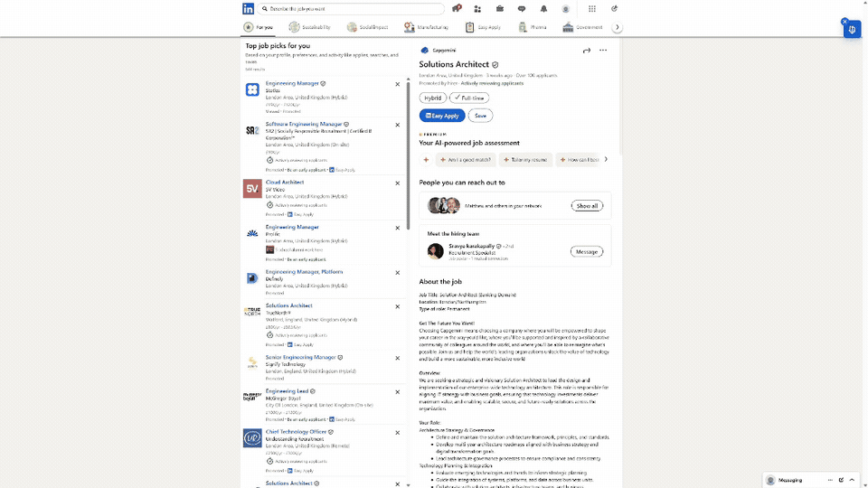
Task: Message the hiring team recruiter
Action: tap(586, 252)
